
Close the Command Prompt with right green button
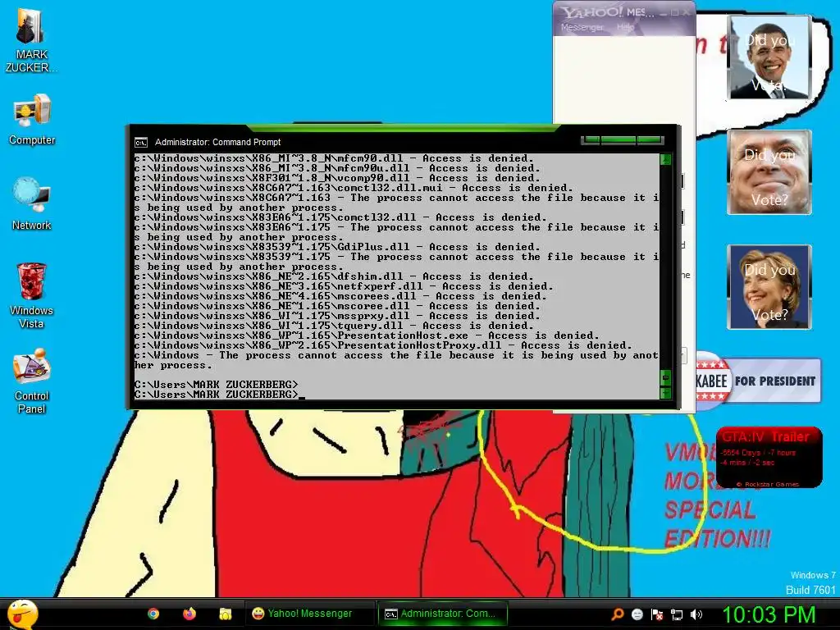(x=650, y=139)
